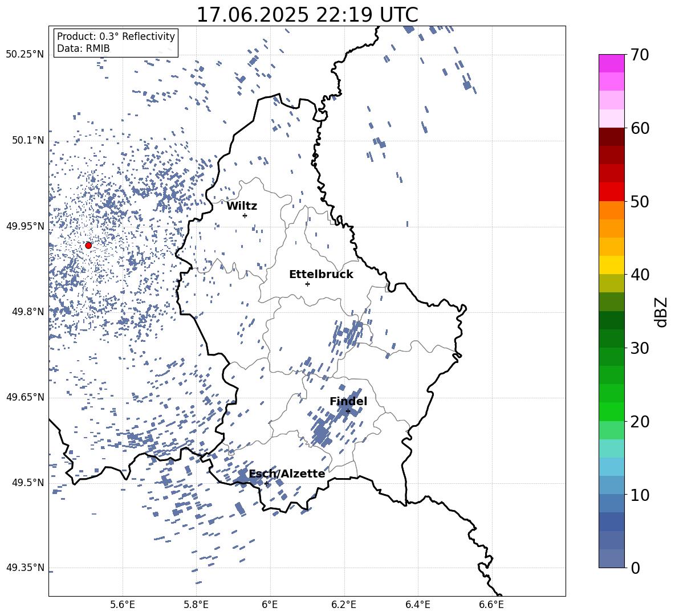Click the title 17.06.2025 22:19 UTC
675x616 pixels.
[307, 15]
